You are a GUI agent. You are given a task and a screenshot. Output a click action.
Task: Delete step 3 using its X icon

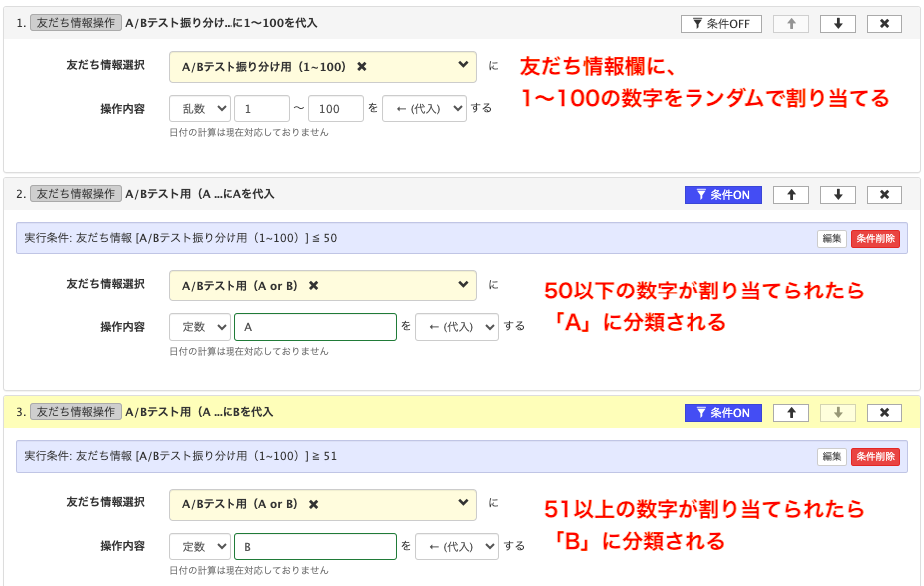tap(884, 412)
